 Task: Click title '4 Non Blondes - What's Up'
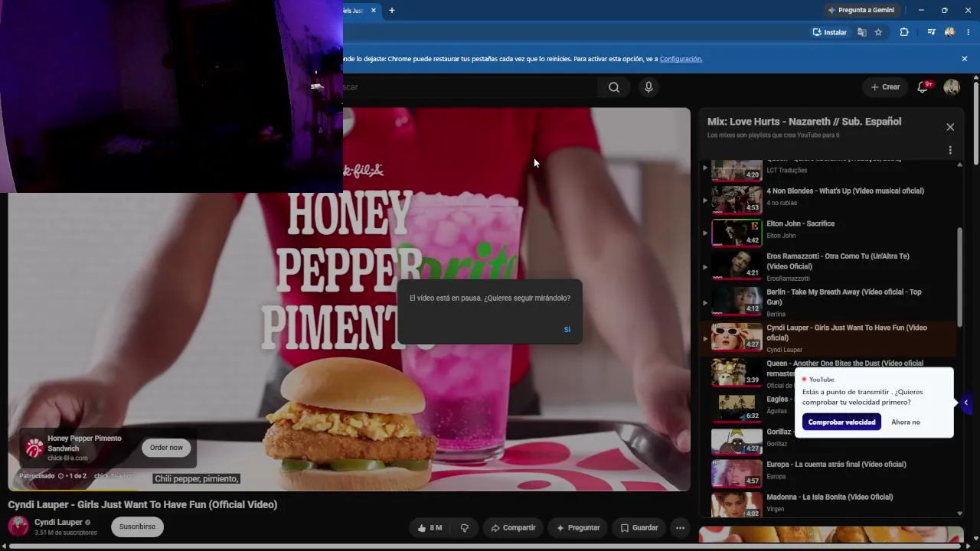tap(845, 191)
